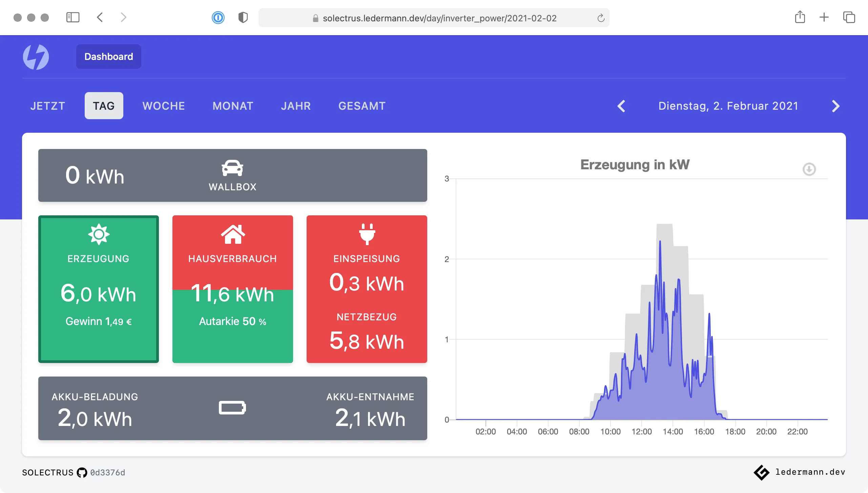This screenshot has width=868, height=493.
Task: Advance to the next day with the right chevron
Action: (x=836, y=106)
